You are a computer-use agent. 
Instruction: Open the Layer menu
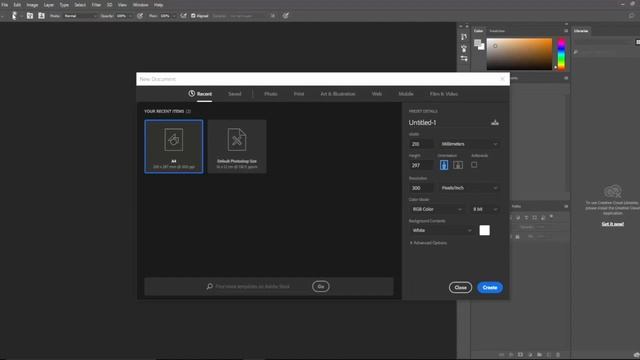coord(49,5)
